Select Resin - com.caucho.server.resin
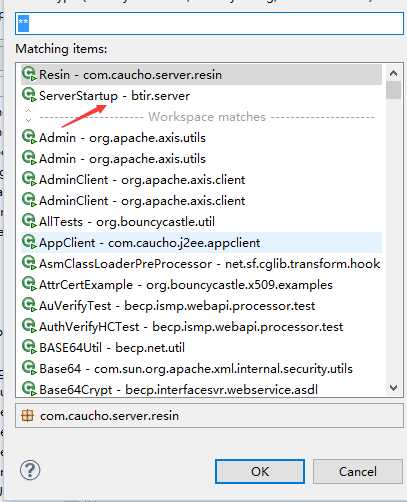 (201, 74)
